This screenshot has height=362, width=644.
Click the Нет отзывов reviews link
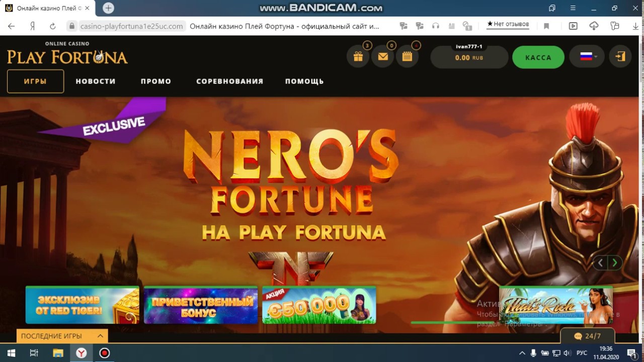(508, 24)
